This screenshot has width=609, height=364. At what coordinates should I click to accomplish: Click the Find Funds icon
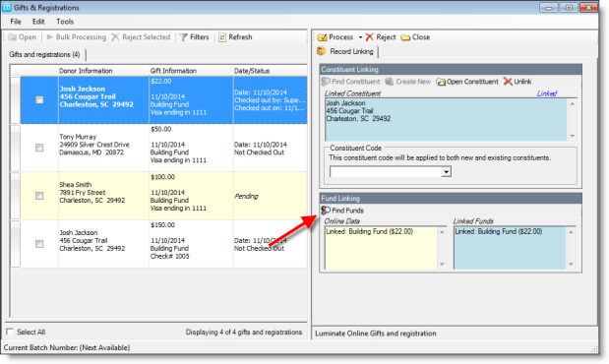[x=326, y=211]
